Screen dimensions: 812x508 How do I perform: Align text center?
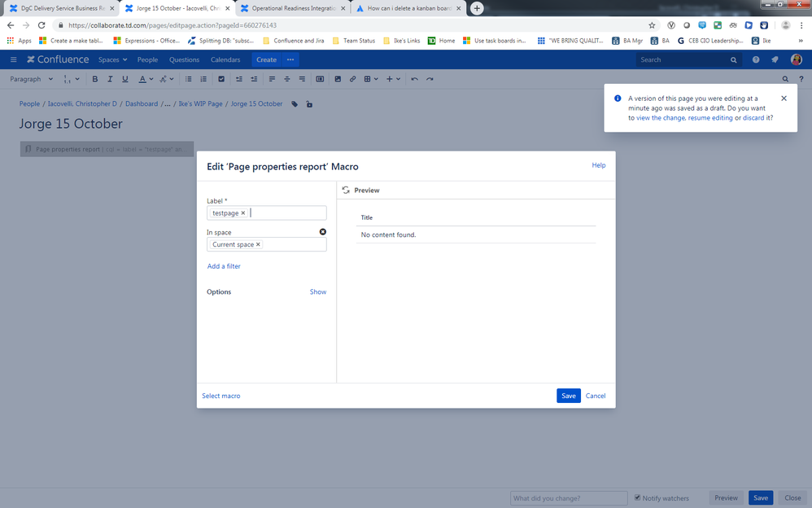287,79
